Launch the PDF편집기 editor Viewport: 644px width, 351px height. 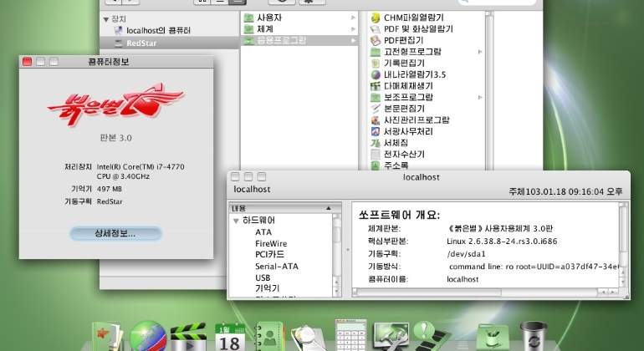click(396, 40)
